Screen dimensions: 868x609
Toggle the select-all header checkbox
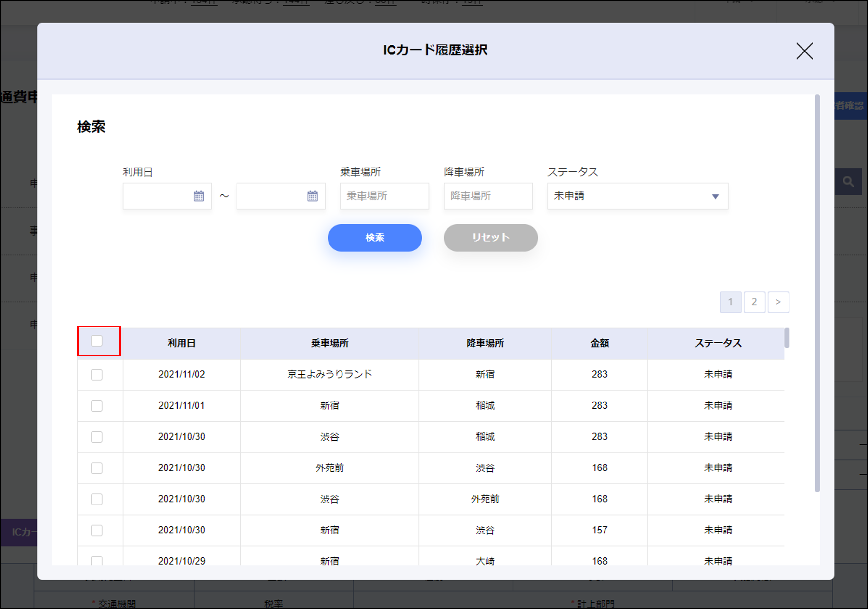(x=97, y=341)
